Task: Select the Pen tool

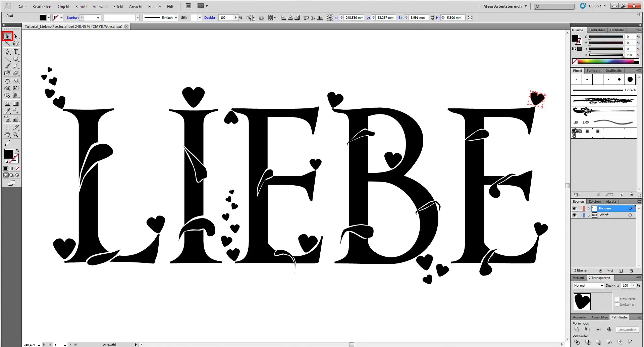Action: (7, 52)
